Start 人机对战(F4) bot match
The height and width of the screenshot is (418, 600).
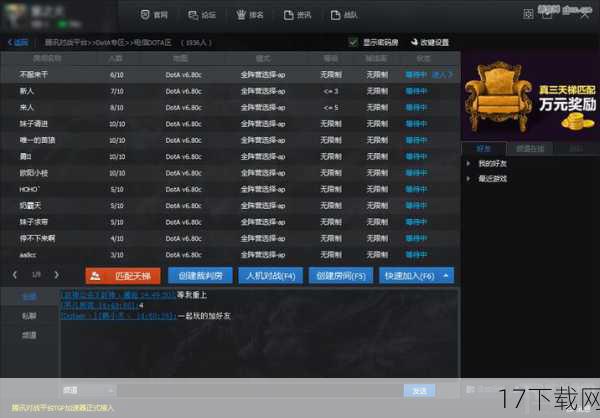coord(271,276)
